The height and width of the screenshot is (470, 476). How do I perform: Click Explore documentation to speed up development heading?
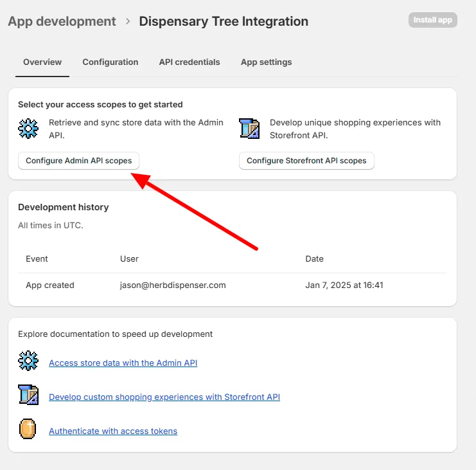point(116,334)
